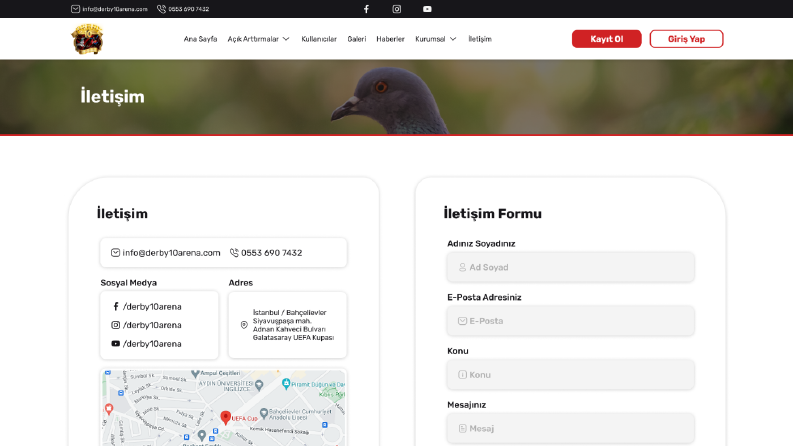Screen dimensions: 793x446
Task: Click phone icon beside 0553 690 7432 in card
Action: click(x=234, y=252)
